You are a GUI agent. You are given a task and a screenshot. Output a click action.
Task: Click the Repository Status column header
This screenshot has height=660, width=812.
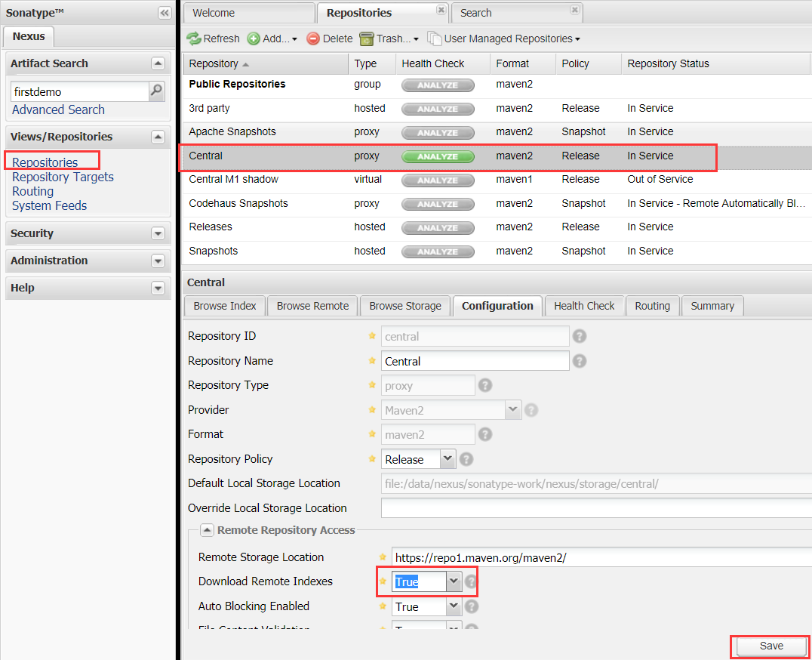(x=715, y=63)
